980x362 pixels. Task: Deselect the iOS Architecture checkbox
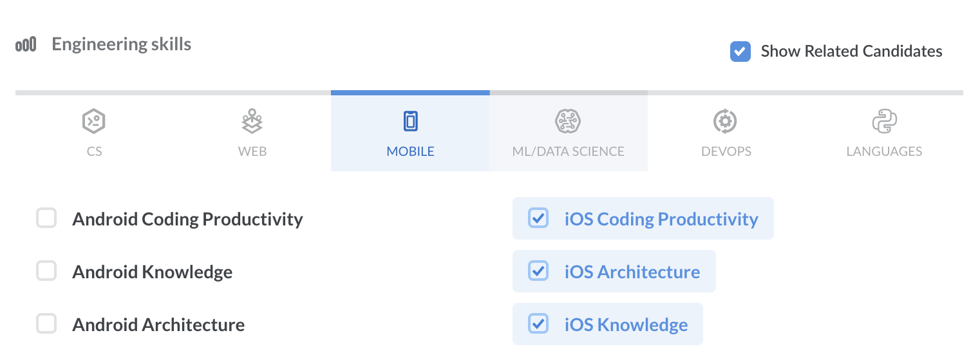(x=538, y=271)
